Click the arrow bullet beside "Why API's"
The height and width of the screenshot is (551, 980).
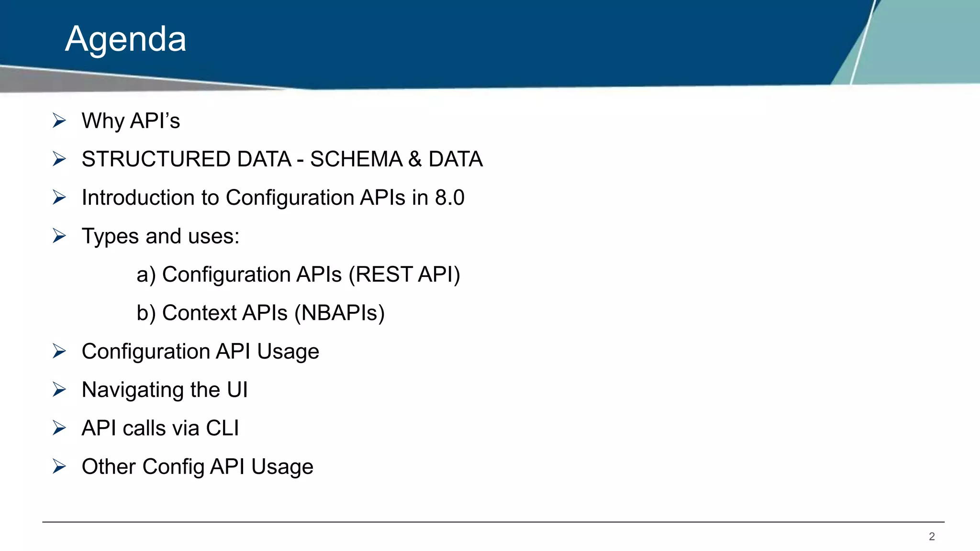click(x=59, y=121)
